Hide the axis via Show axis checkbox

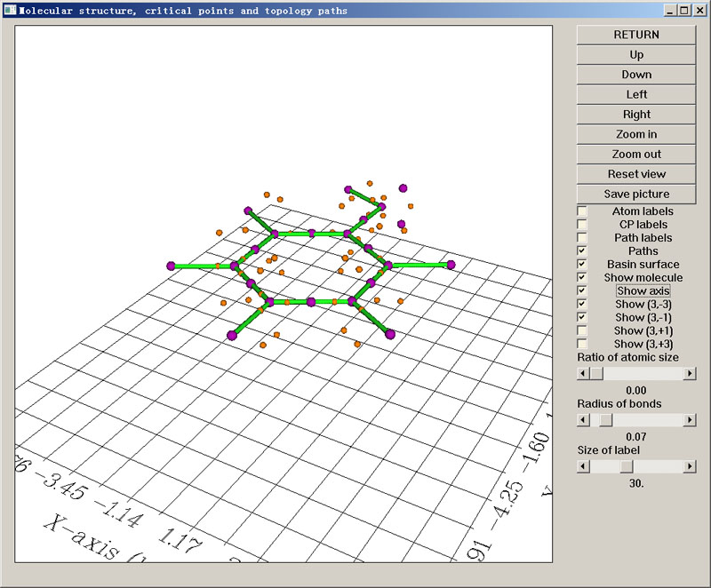pos(582,290)
